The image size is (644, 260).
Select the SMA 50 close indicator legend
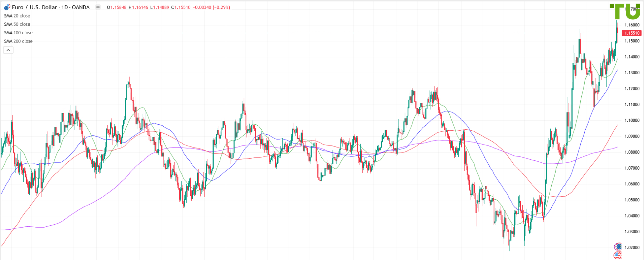tap(17, 24)
